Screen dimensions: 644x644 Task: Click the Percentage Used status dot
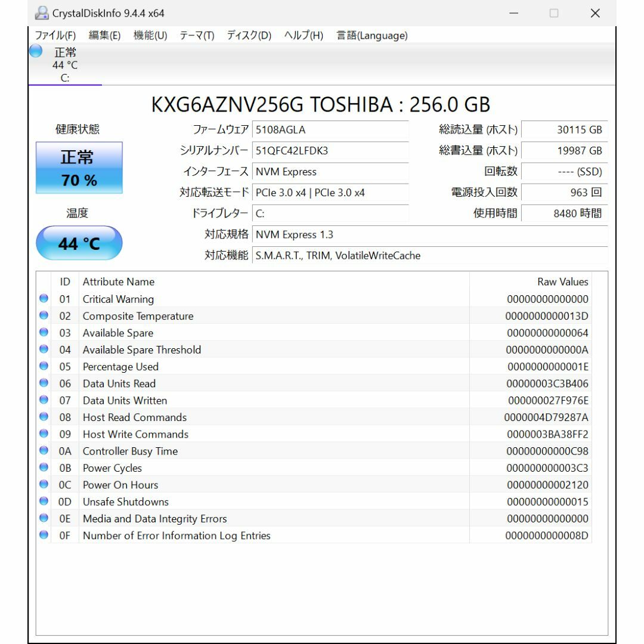(44, 366)
